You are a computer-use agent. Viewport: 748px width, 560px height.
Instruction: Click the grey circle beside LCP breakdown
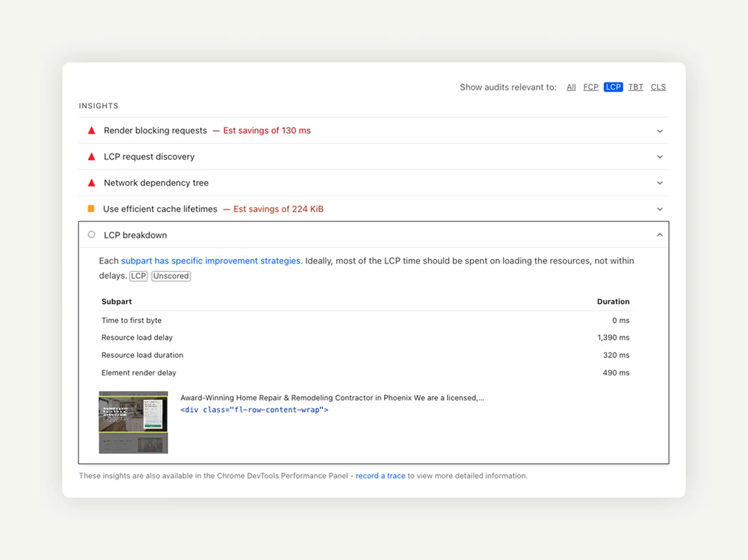tap(92, 234)
